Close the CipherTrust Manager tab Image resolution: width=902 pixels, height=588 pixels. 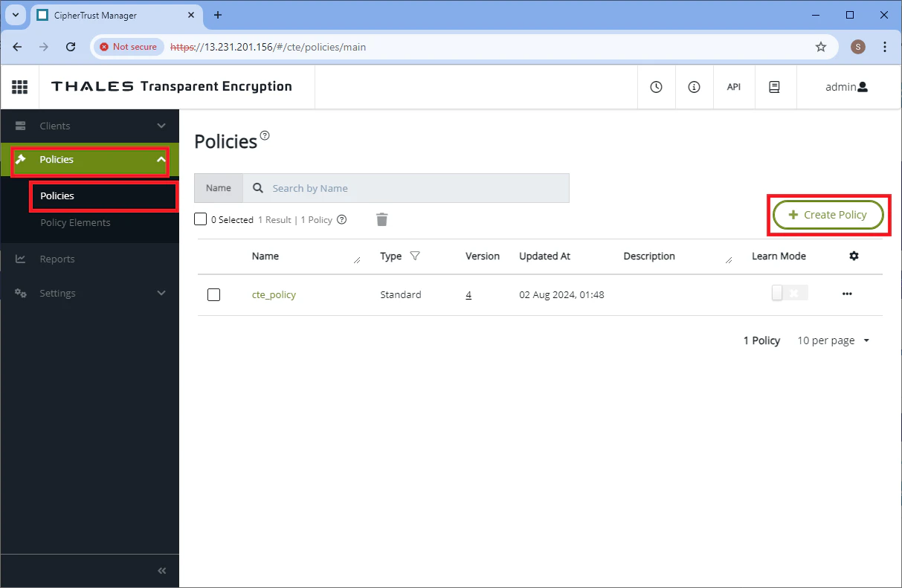192,16
